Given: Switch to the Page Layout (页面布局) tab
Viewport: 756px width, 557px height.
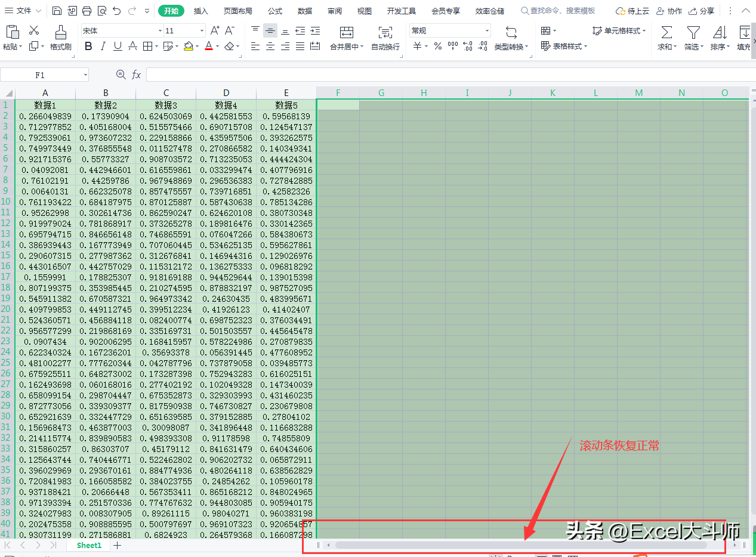Looking at the screenshot, I should tap(237, 11).
